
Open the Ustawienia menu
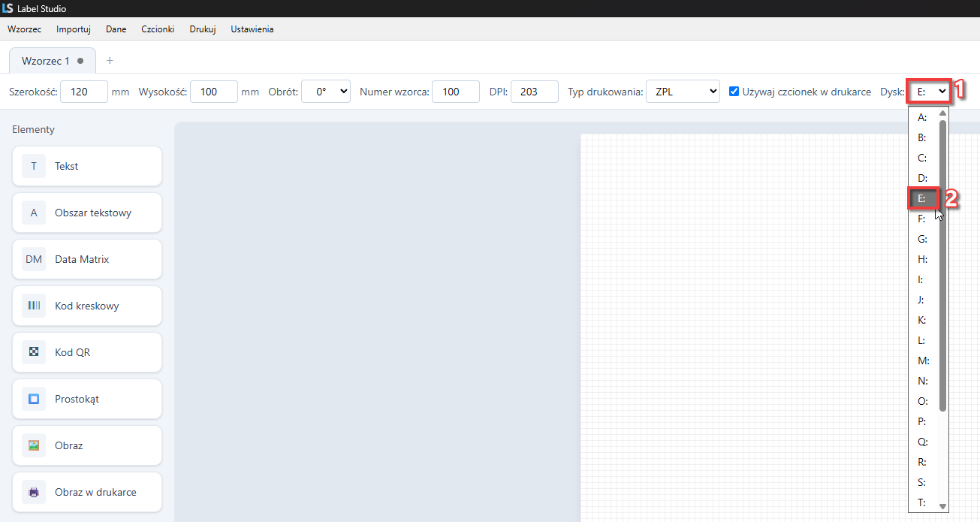(x=252, y=29)
